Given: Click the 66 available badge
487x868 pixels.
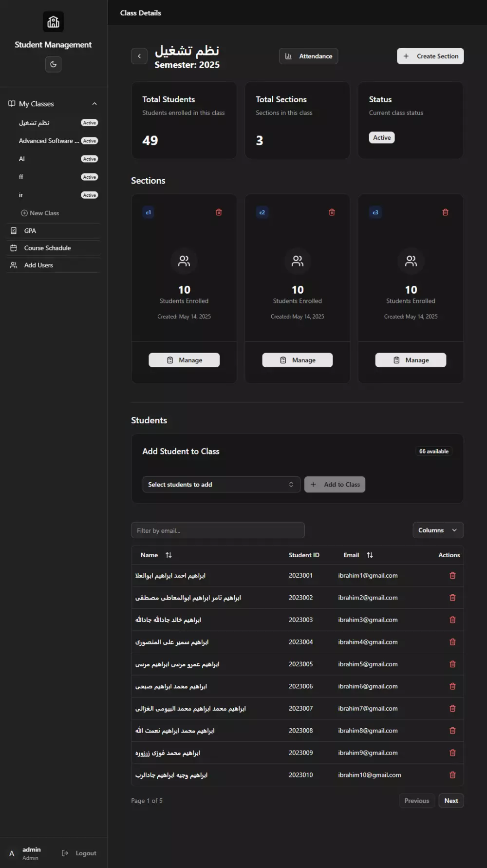Looking at the screenshot, I should [x=434, y=451].
